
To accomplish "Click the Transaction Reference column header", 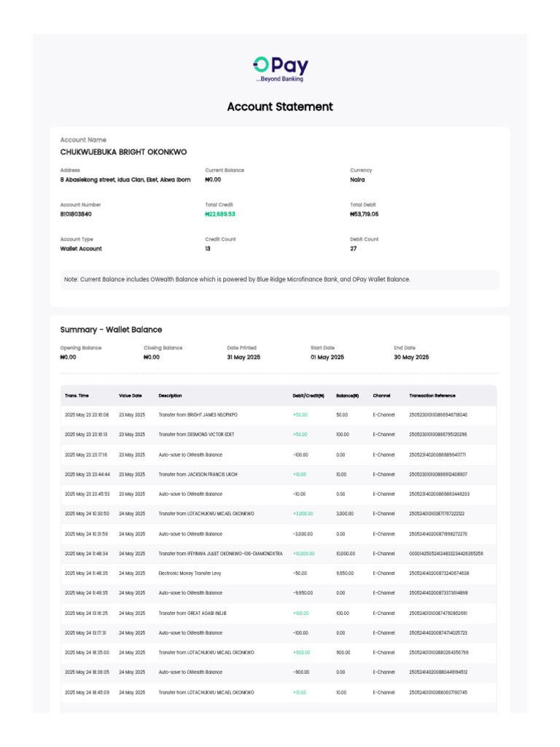I will point(432,395).
